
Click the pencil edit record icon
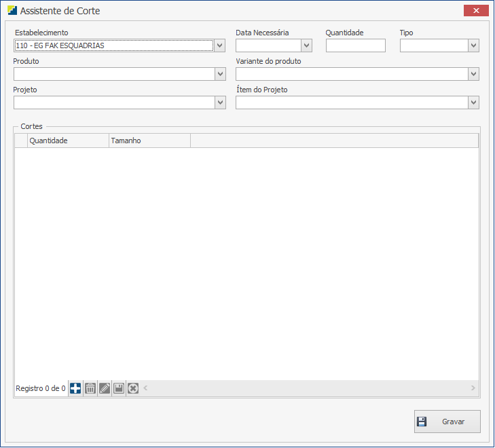105,388
